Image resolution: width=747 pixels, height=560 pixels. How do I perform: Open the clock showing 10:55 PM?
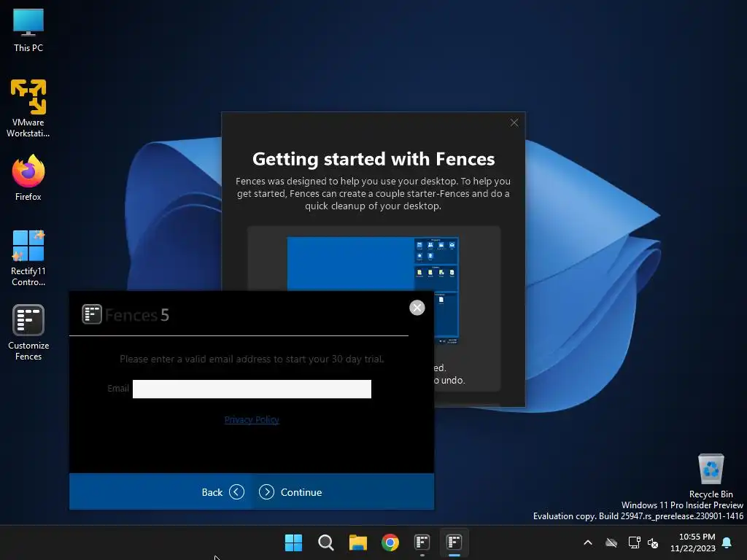click(693, 542)
